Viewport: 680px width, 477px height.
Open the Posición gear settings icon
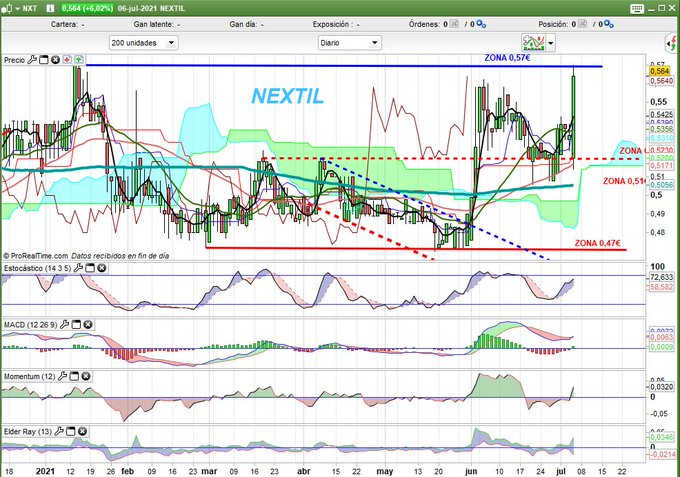[609, 24]
